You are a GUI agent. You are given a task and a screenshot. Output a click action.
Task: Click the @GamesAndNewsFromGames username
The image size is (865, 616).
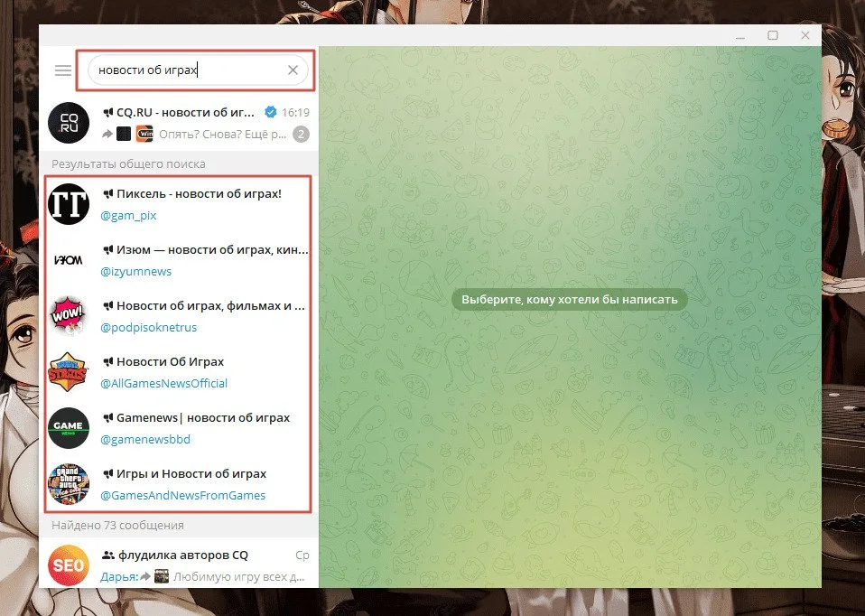point(182,496)
